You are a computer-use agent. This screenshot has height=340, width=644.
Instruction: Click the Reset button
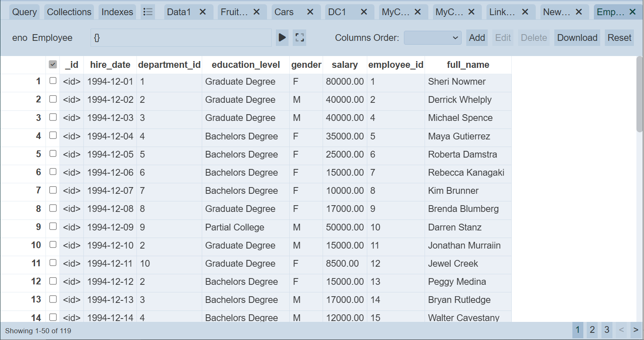coord(619,37)
